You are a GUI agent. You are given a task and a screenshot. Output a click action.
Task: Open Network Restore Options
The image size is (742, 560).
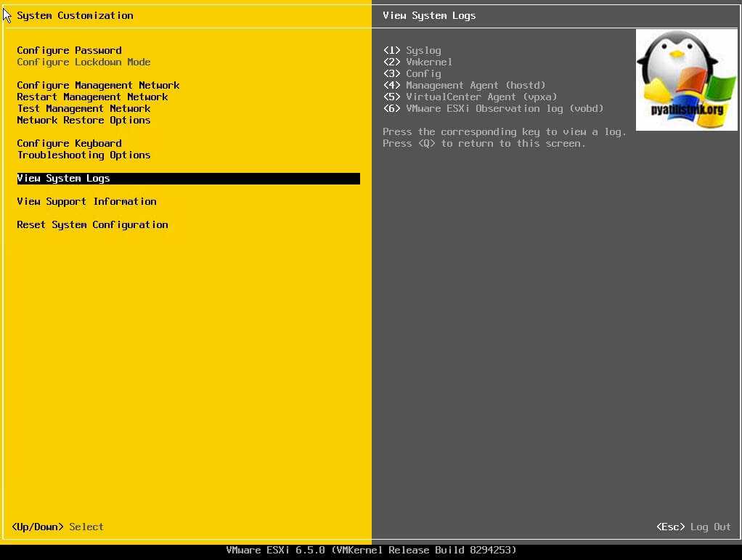(x=83, y=120)
